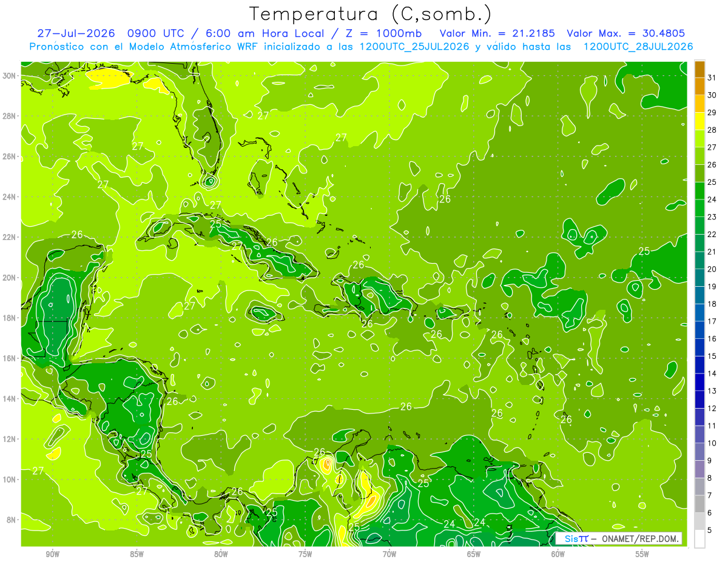Click the 14N latitude axis label

coord(10,399)
